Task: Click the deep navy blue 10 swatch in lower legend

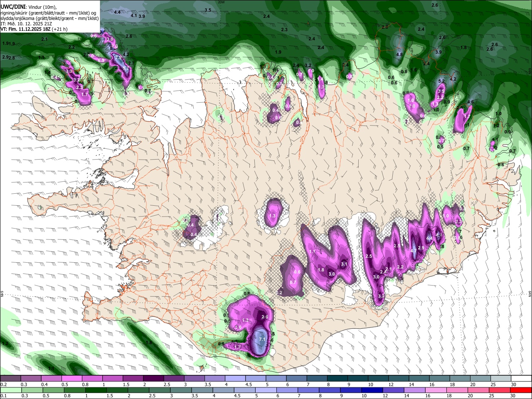Action: tap(372, 390)
